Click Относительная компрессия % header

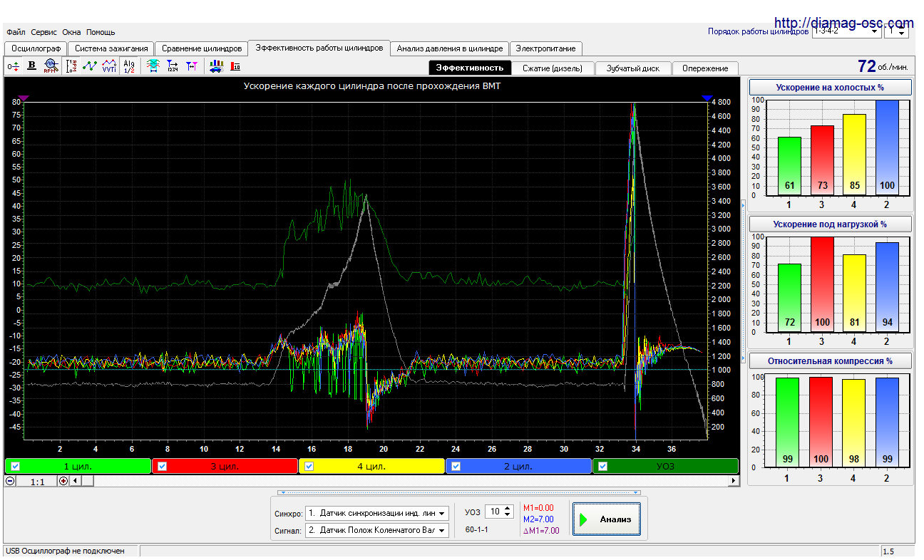click(830, 361)
